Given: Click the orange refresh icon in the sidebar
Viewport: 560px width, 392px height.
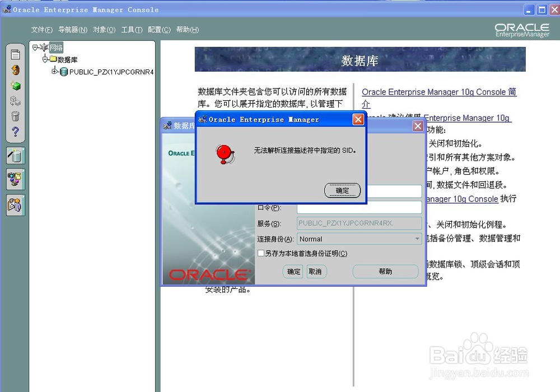Looking at the screenshot, I should click(15, 70).
